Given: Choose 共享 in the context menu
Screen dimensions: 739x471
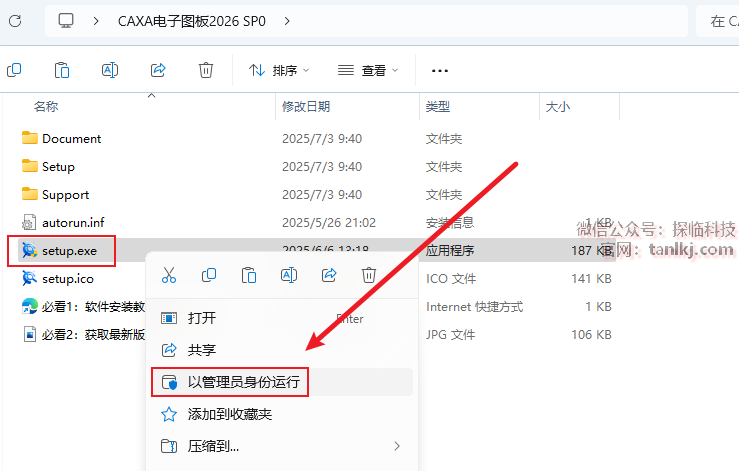Looking at the screenshot, I should [282, 350].
